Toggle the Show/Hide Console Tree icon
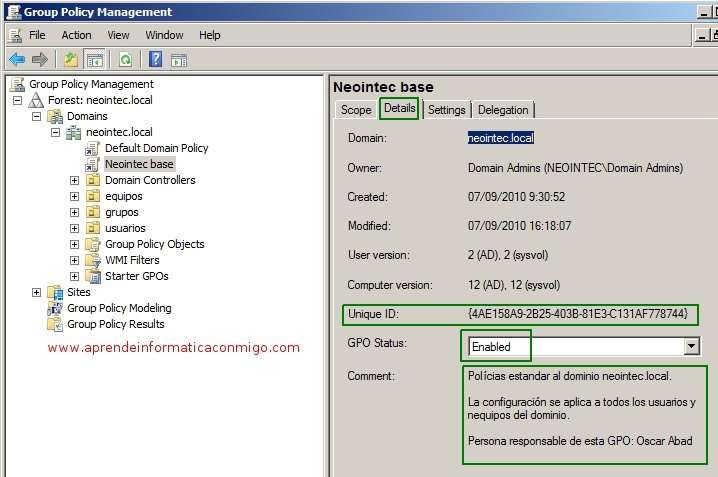718x477 pixels. pyautogui.click(x=95, y=60)
